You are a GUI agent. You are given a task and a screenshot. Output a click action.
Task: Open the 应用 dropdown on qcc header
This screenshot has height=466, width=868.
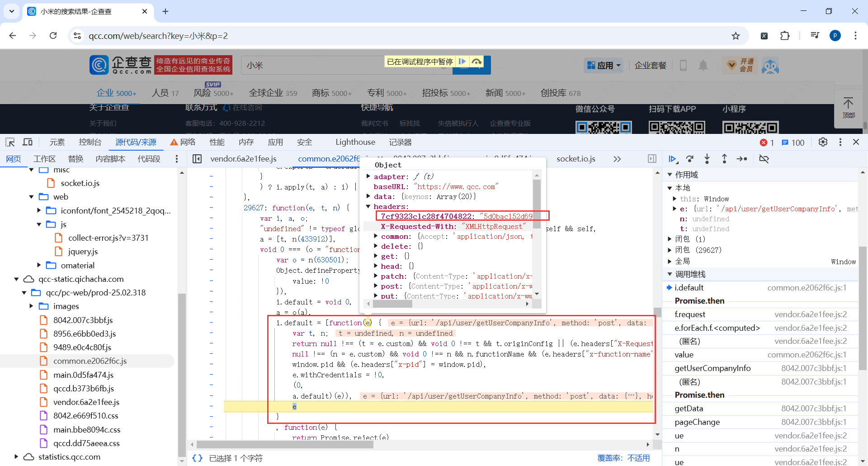pos(604,66)
